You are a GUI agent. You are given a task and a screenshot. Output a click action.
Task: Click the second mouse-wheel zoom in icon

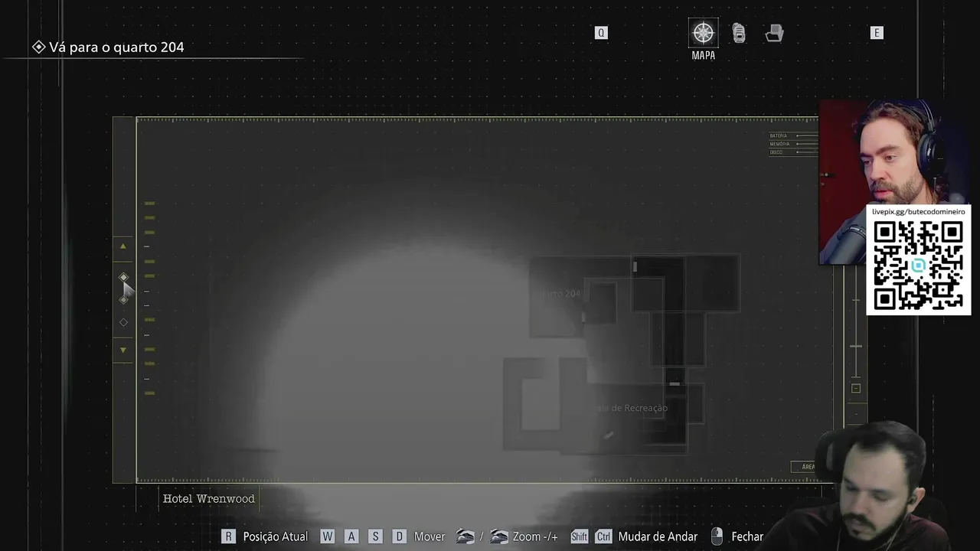pos(499,536)
